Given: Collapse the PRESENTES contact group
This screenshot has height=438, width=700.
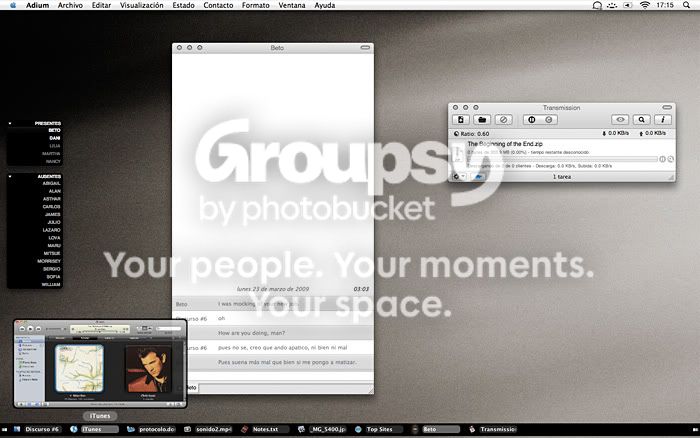Looking at the screenshot, I should 10,123.
